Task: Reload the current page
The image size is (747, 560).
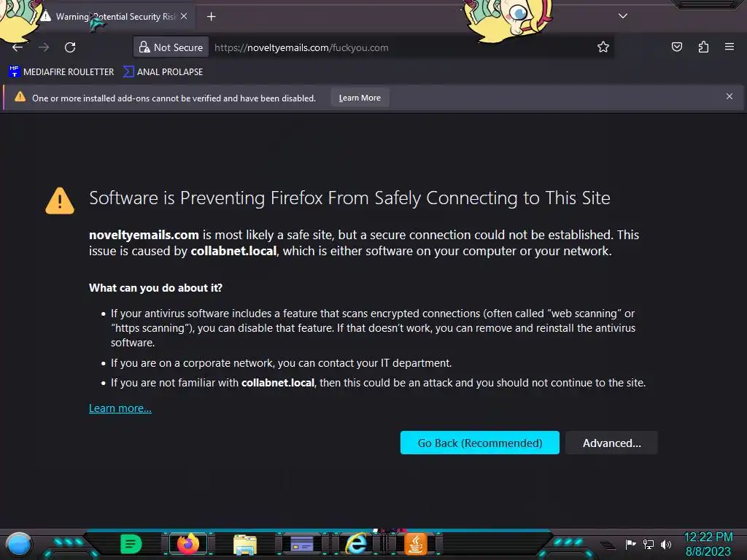Action: pos(70,47)
